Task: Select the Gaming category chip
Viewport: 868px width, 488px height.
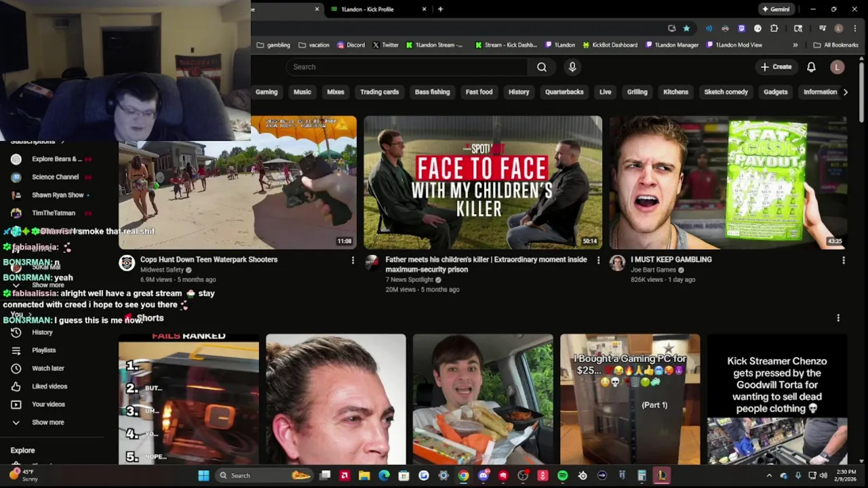Action: pyautogui.click(x=267, y=92)
